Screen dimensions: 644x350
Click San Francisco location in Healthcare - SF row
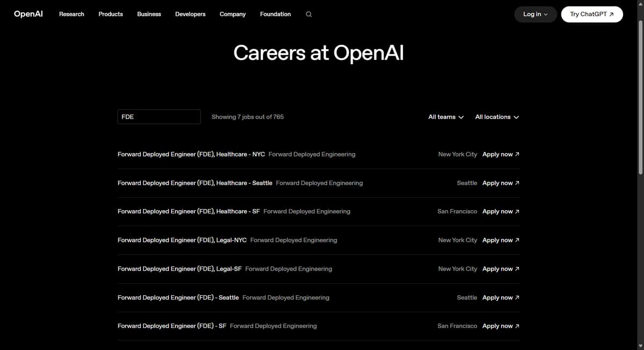point(457,212)
